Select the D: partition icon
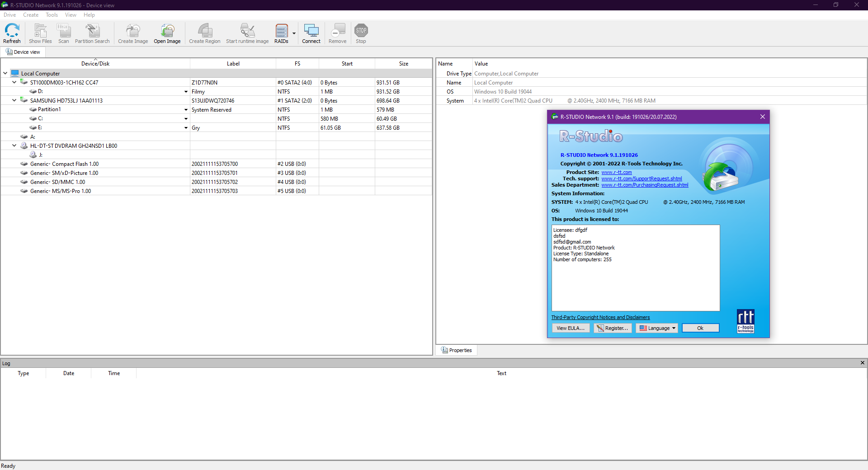868x470 pixels. [x=33, y=91]
